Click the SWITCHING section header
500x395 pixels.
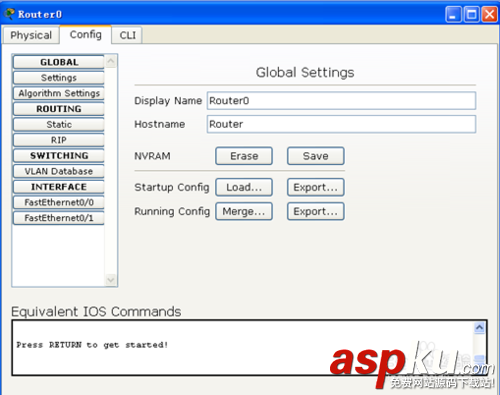tap(59, 156)
